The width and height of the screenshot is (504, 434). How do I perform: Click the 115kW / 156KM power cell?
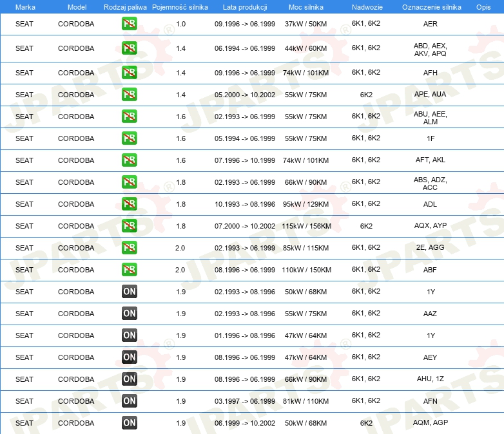pos(306,226)
